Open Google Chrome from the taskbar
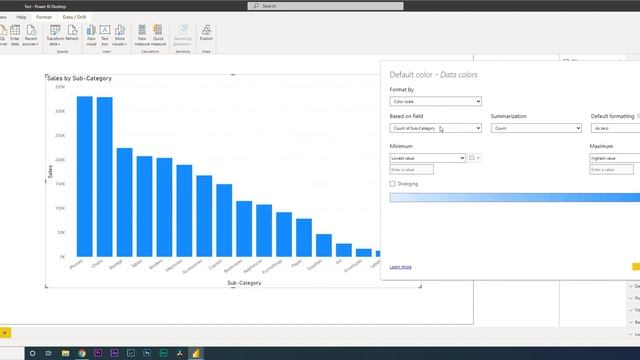This screenshot has width=640, height=360. [82, 353]
